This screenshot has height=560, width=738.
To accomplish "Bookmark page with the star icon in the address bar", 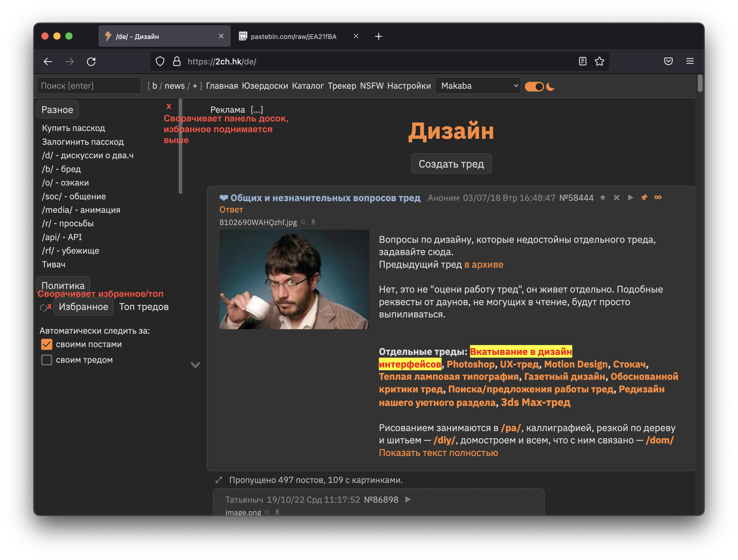I will 599,61.
